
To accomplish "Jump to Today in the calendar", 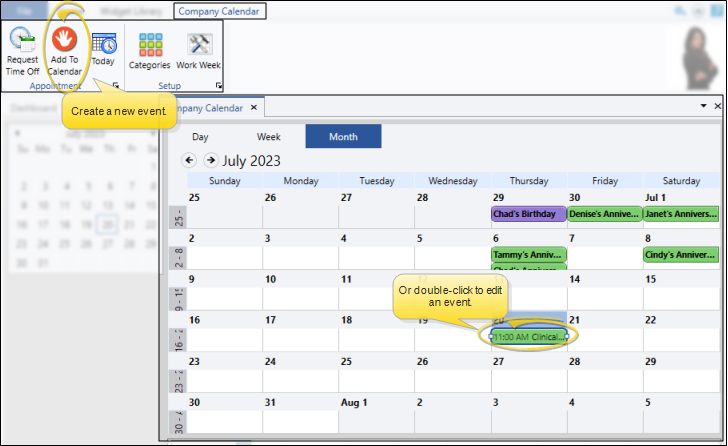I will [x=103, y=50].
